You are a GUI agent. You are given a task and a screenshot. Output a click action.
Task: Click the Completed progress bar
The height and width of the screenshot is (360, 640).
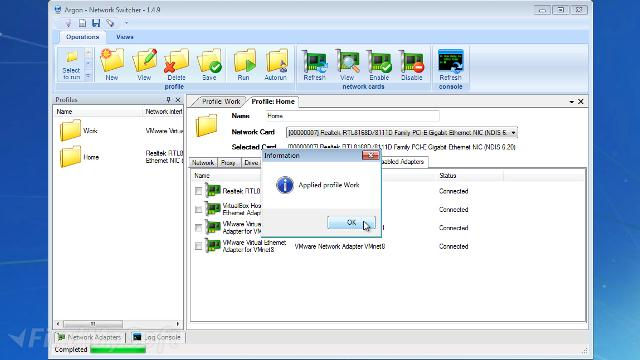click(118, 350)
